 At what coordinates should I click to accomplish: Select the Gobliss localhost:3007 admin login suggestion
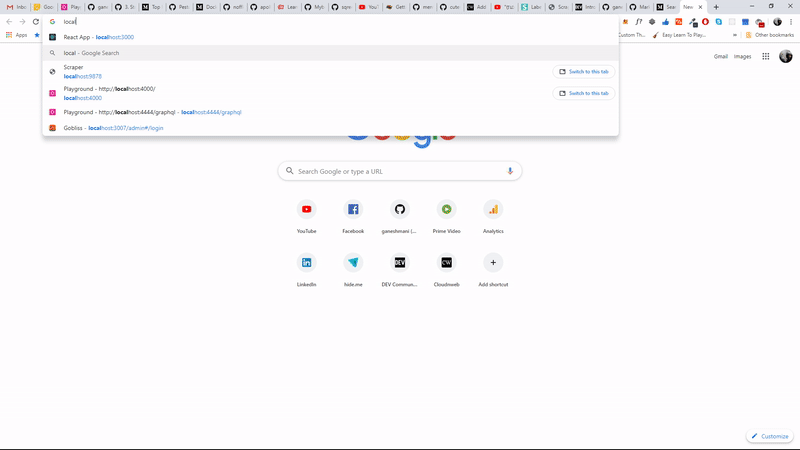click(x=113, y=128)
